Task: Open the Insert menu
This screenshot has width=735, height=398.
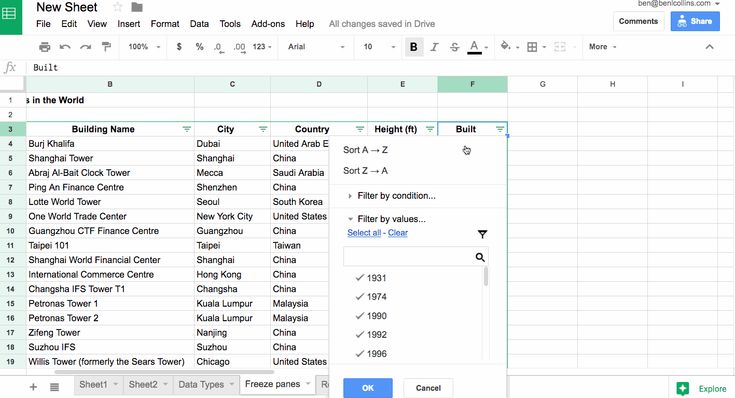Action: click(128, 24)
